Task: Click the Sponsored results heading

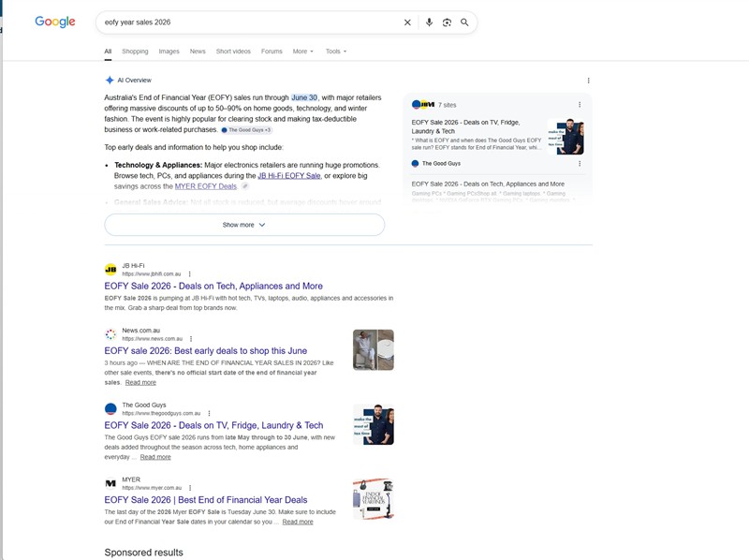Action: [144, 553]
